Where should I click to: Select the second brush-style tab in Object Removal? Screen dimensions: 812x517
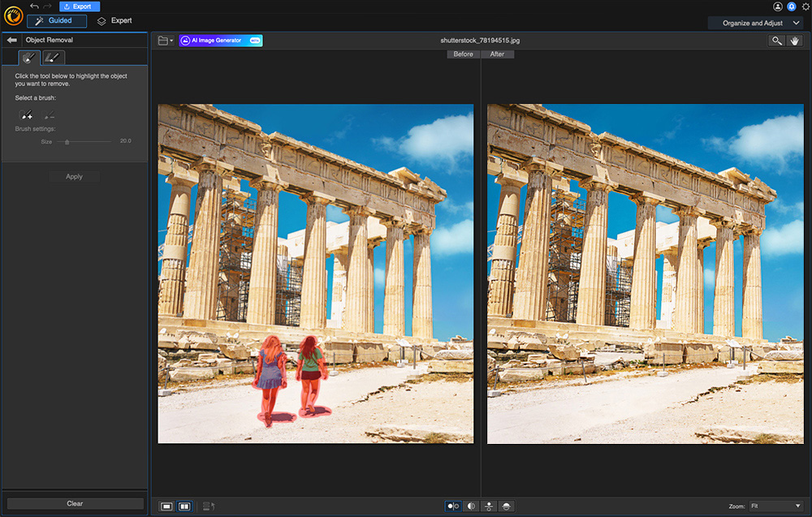[53, 58]
